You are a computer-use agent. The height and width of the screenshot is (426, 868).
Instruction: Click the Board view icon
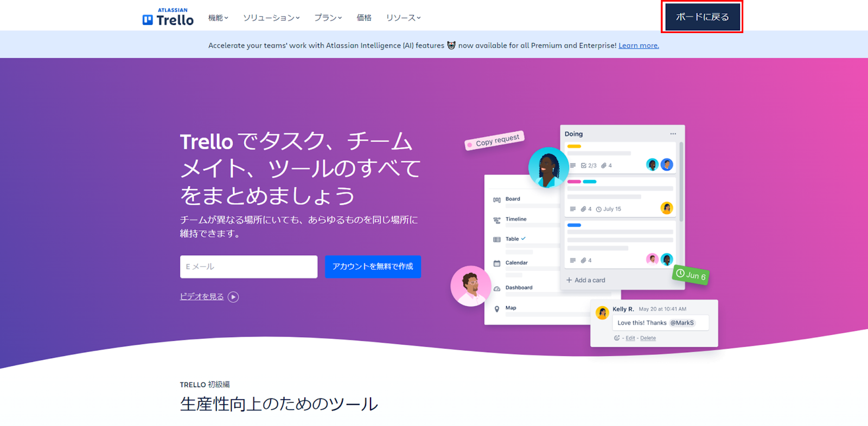click(x=496, y=200)
